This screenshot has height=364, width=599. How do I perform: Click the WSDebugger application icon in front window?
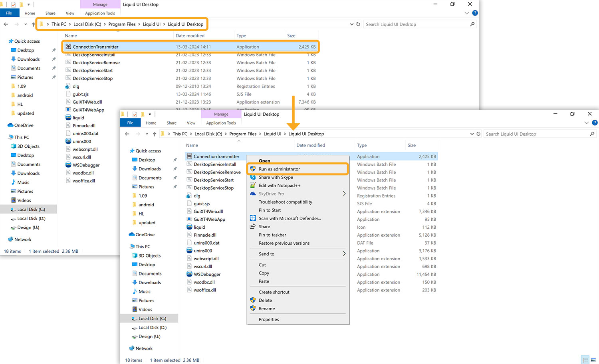(x=190, y=274)
